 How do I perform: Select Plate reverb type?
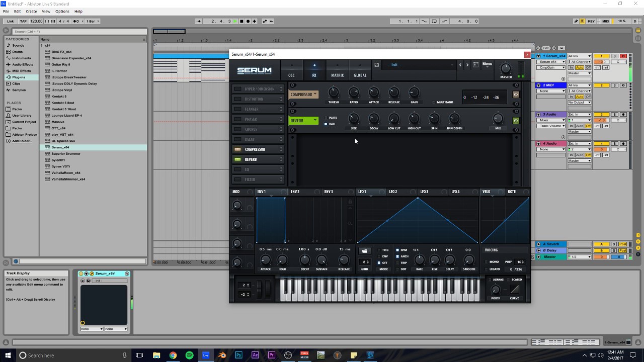(326, 118)
